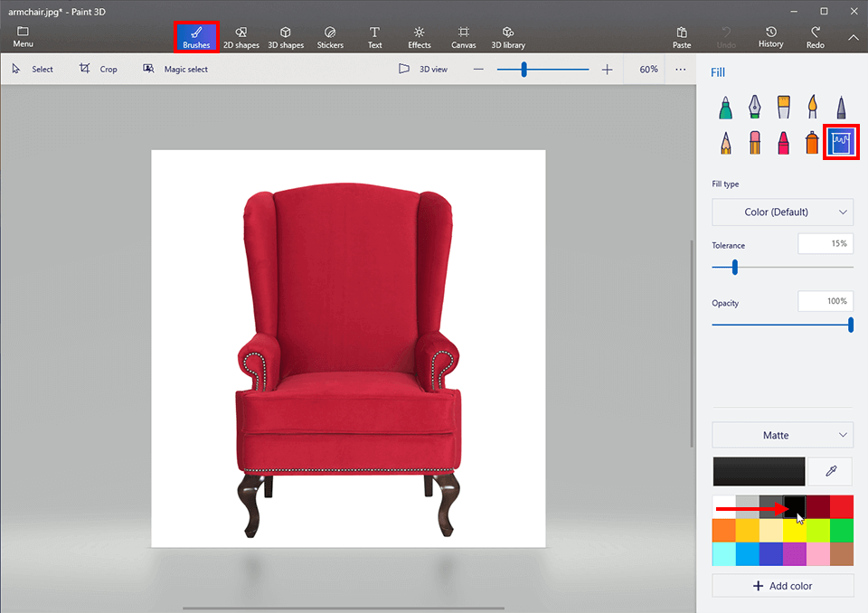Pick the green color swatch

[842, 531]
